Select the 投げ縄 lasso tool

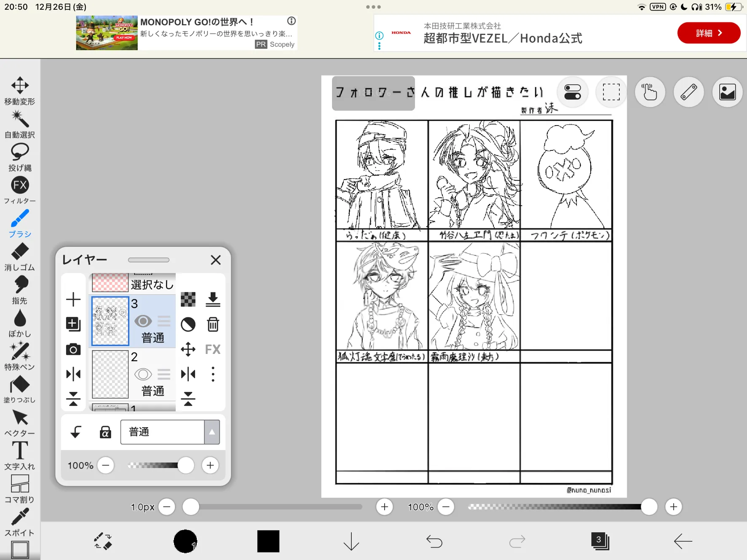(20, 158)
